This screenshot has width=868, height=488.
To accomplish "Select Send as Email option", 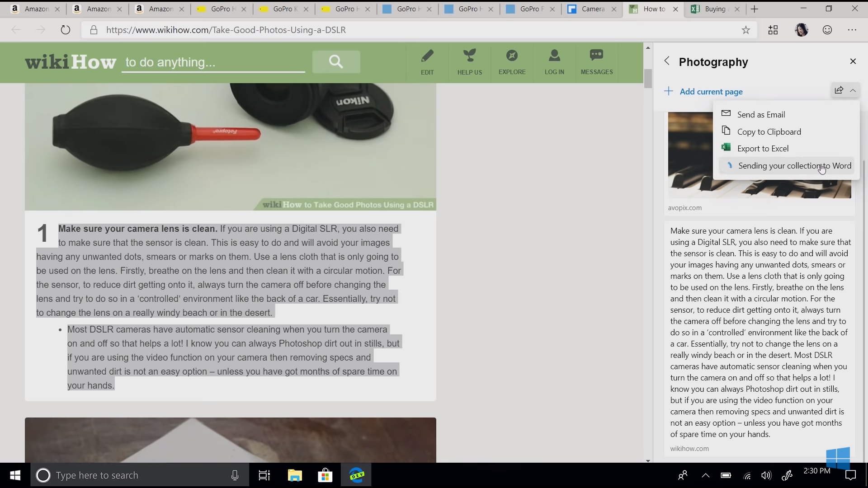I will (761, 115).
